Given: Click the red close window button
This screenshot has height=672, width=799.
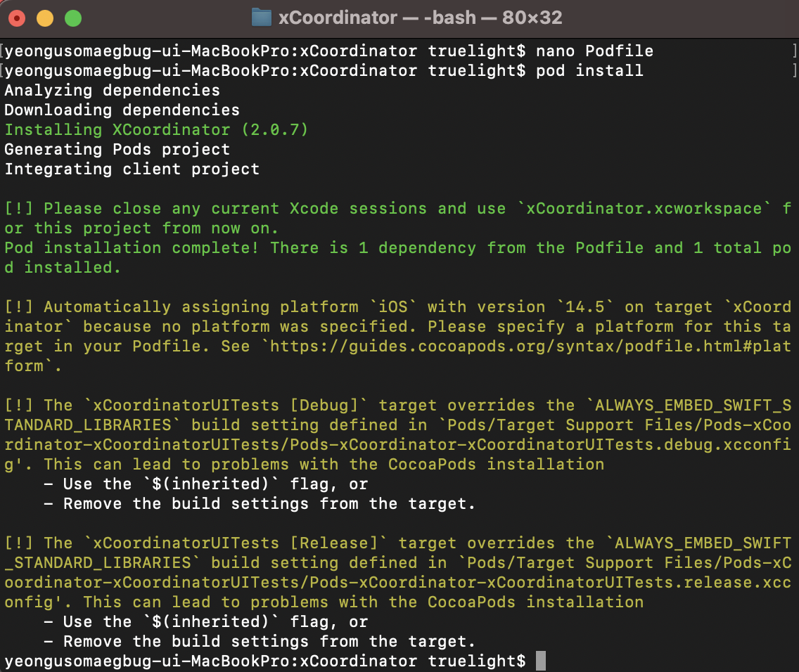Looking at the screenshot, I should 17,18.
